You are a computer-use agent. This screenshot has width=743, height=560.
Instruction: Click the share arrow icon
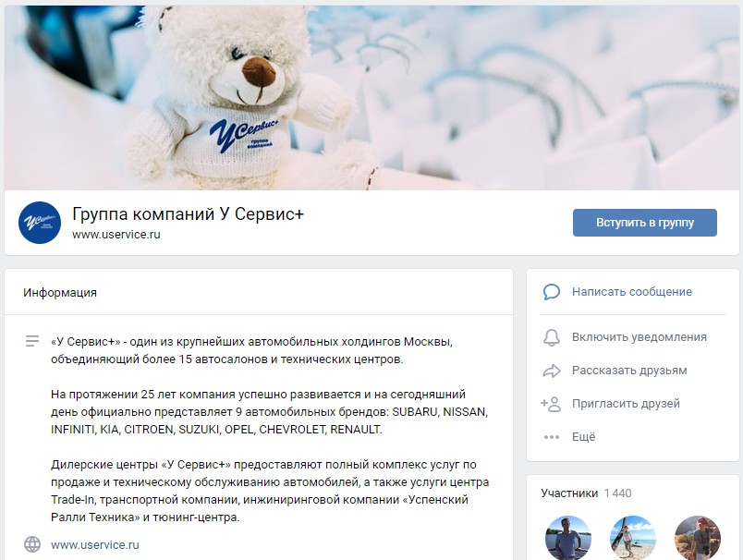pos(551,371)
